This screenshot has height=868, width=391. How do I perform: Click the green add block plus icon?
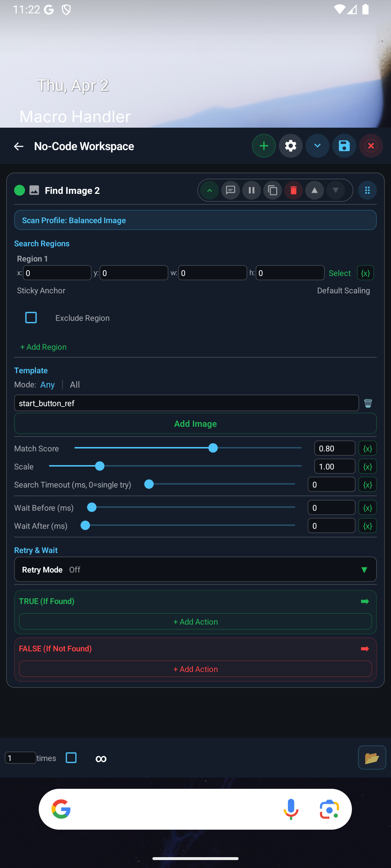(x=264, y=146)
